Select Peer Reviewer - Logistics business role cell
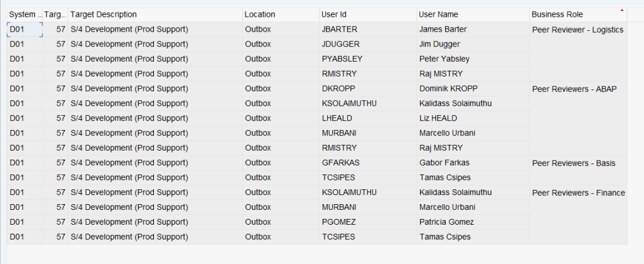 click(578, 30)
